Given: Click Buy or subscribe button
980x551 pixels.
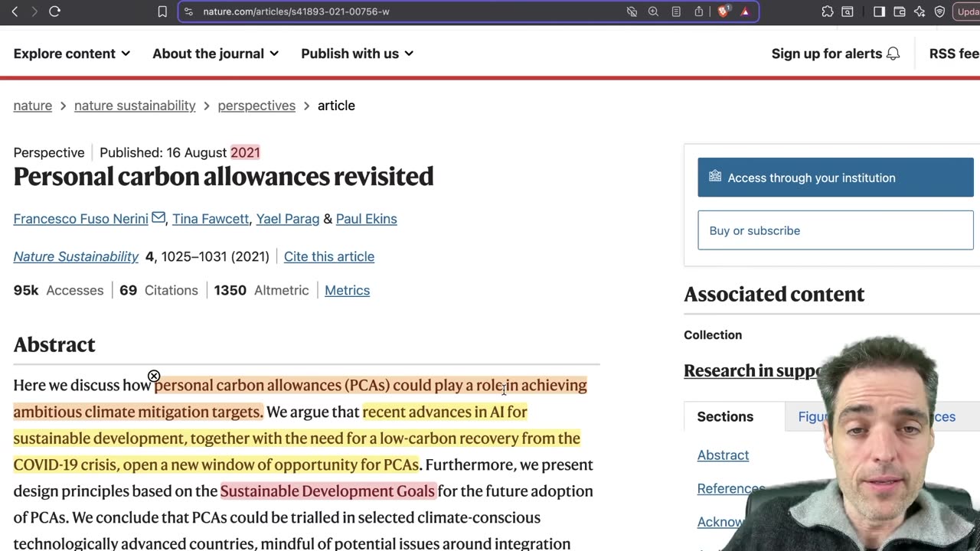Looking at the screenshot, I should (835, 230).
